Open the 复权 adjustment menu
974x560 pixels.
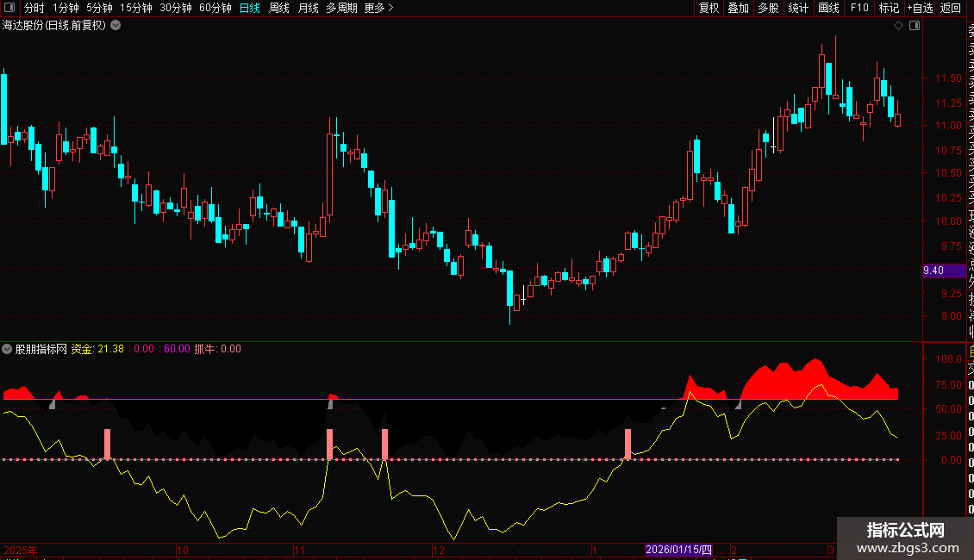point(709,8)
